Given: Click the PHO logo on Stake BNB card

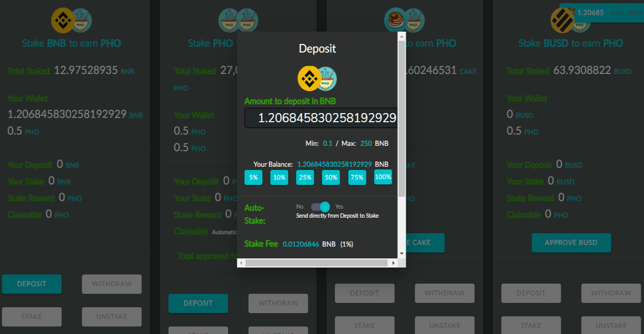Looking at the screenshot, I should pos(82,20).
